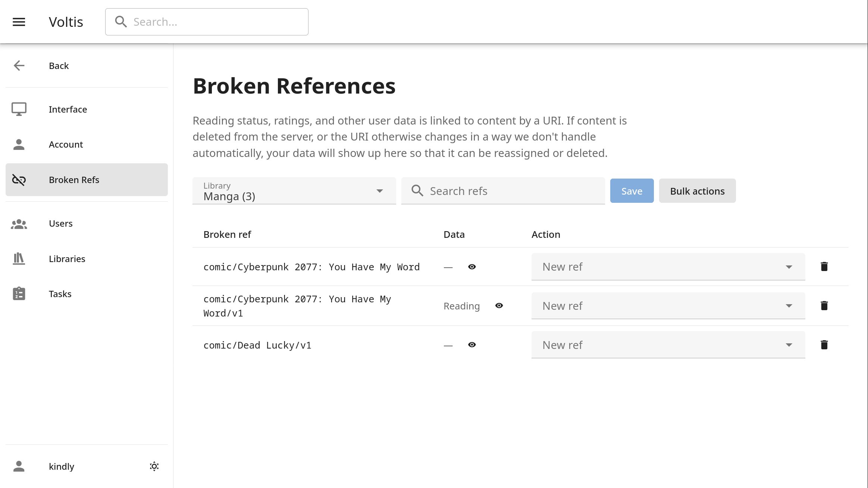The image size is (868, 488).
Task: Click the Interface monitor icon
Action: (x=19, y=109)
